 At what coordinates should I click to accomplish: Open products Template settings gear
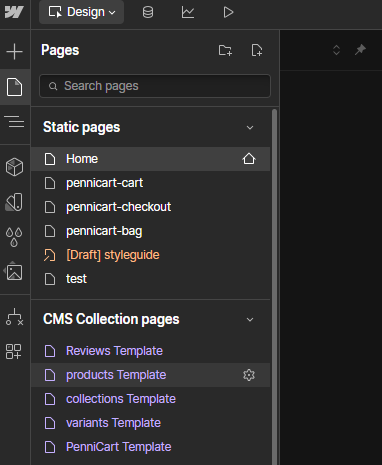click(249, 375)
